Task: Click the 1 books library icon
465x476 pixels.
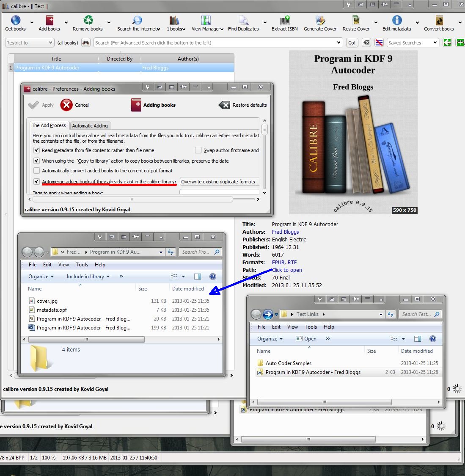Action: tap(174, 20)
